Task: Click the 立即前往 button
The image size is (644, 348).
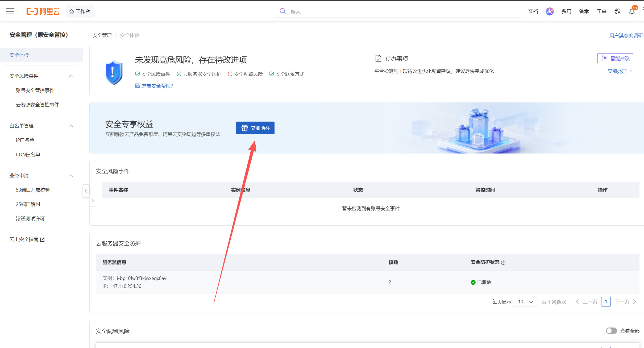Action: coord(255,128)
